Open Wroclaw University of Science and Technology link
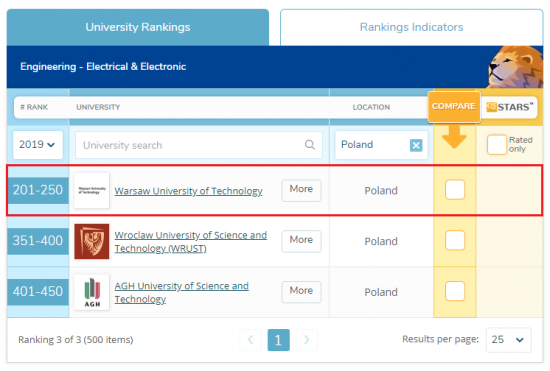 [x=191, y=242]
